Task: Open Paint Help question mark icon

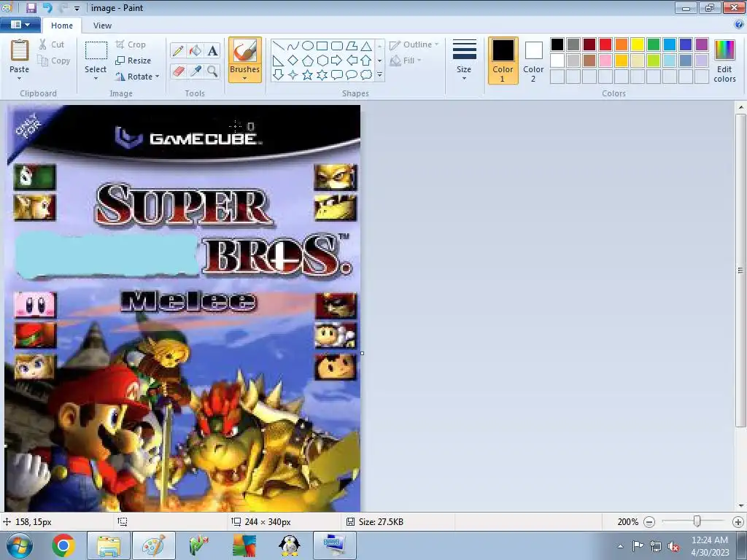Action: (x=740, y=26)
